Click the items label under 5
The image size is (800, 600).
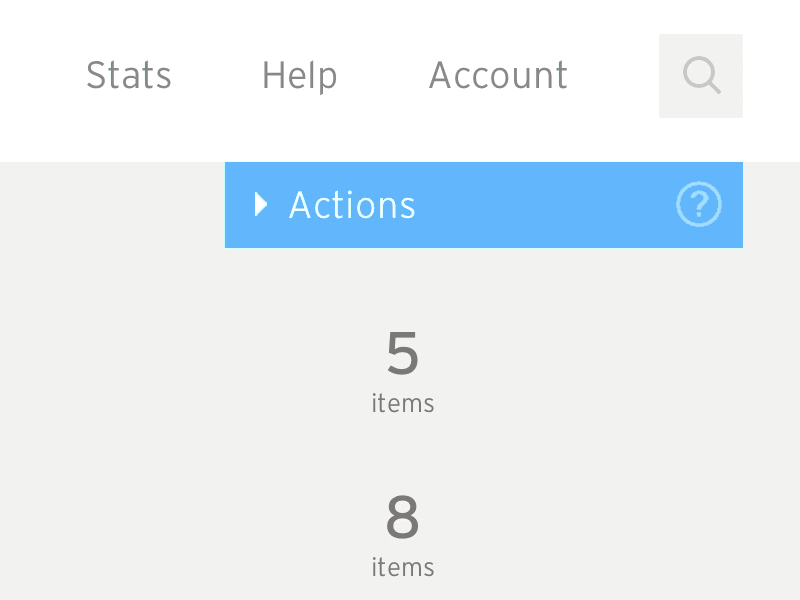403,403
